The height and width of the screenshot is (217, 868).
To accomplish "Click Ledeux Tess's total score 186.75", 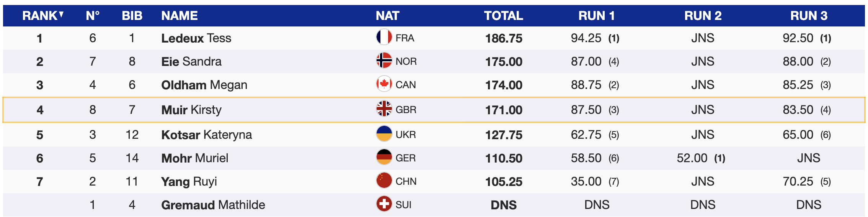I will point(504,38).
